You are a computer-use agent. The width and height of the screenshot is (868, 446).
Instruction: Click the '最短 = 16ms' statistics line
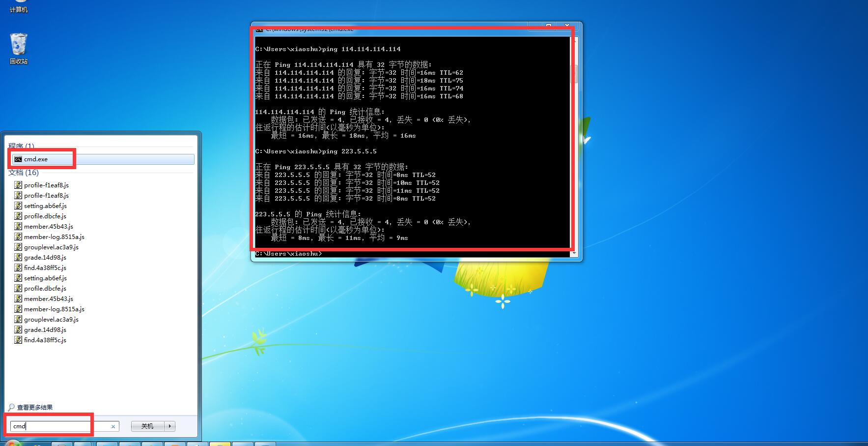click(x=343, y=136)
